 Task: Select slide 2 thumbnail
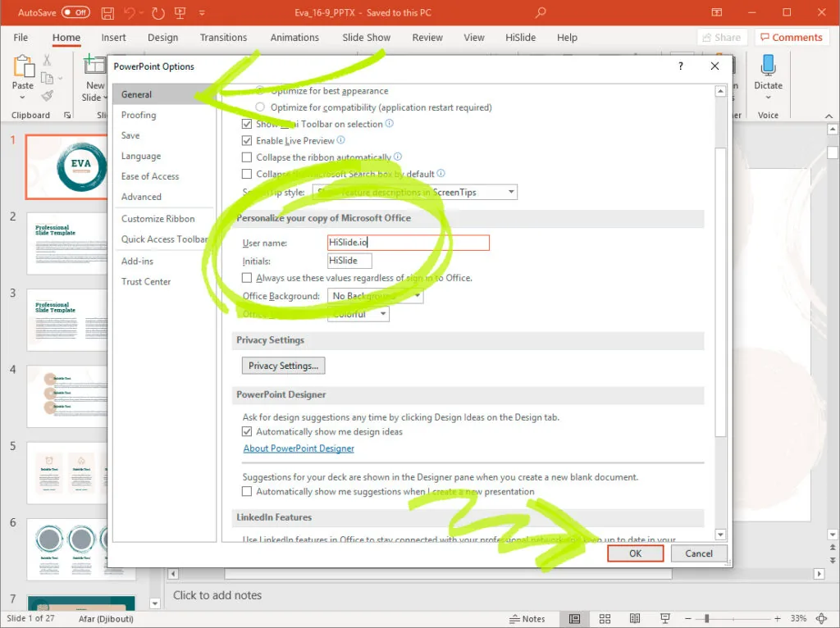pos(67,243)
